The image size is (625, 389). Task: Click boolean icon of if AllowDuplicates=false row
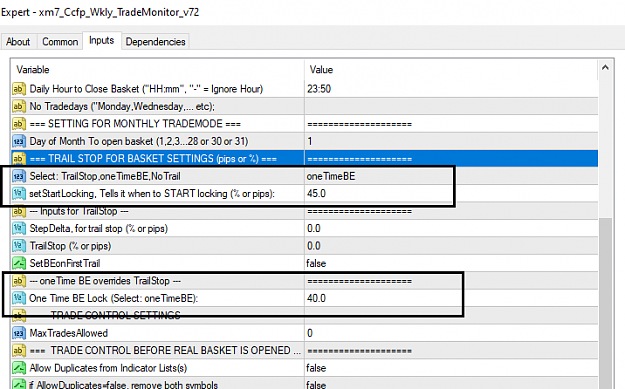[19, 384]
